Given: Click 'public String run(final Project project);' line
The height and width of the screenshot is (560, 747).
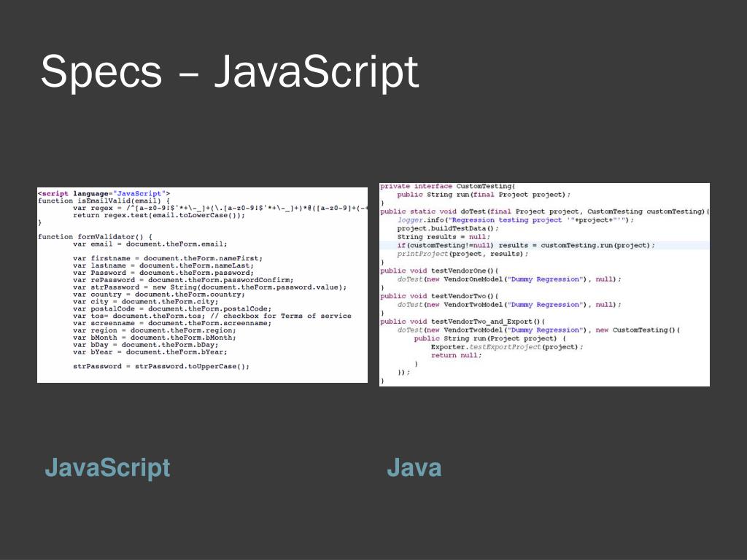Looking at the screenshot, I should (484, 194).
